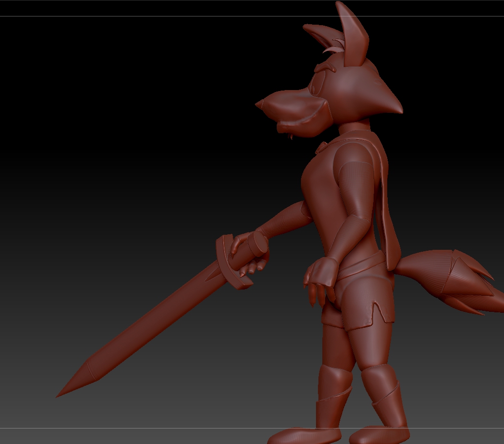This screenshot has width=504, height=444.
Task: Select the fox's bushy tail
Action: 450,279
